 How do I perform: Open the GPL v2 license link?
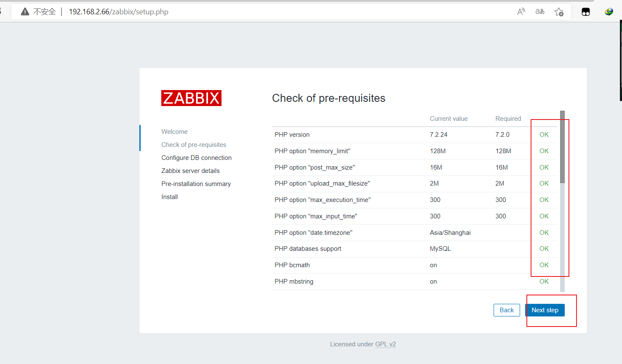coord(385,344)
